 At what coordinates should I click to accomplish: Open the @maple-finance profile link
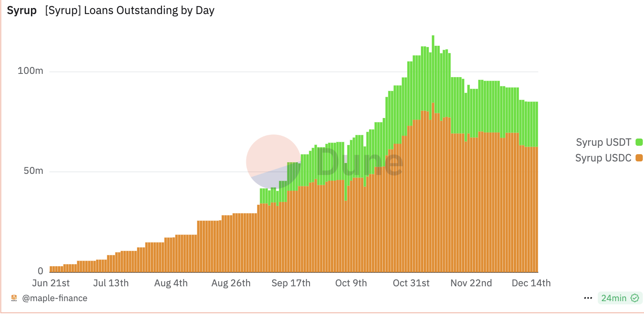tap(55, 298)
